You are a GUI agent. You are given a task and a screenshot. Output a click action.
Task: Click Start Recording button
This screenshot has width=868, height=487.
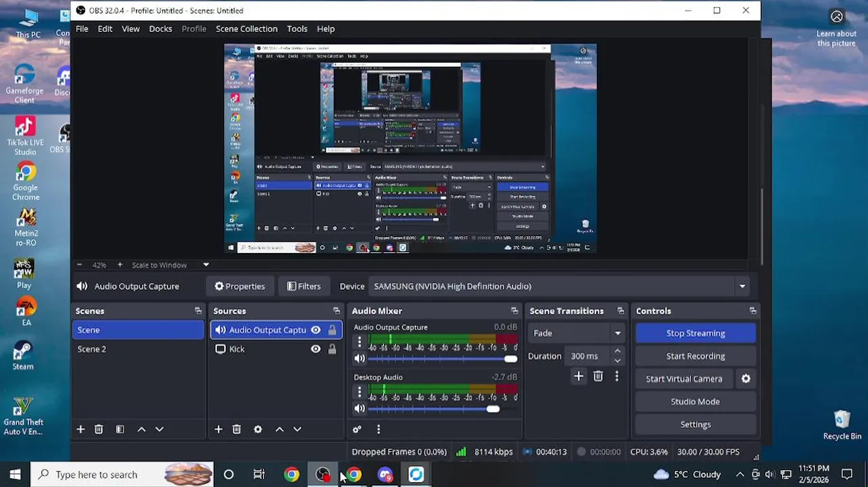696,356
